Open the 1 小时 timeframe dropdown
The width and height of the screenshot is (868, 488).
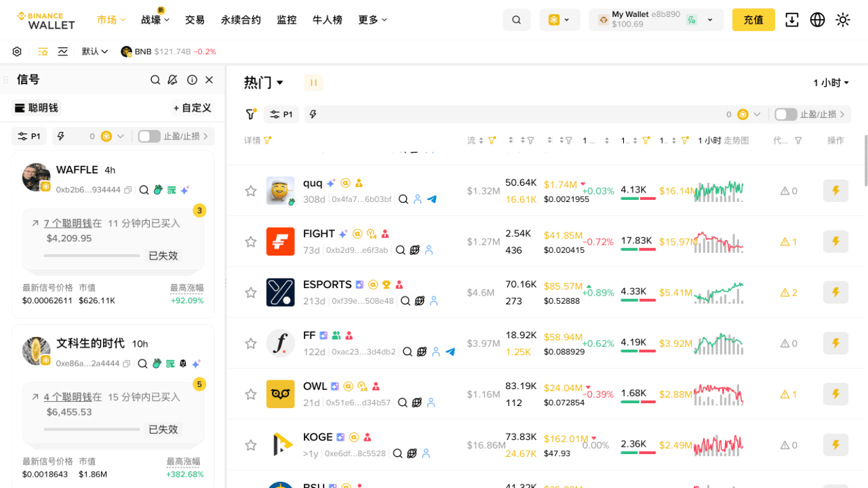click(831, 83)
